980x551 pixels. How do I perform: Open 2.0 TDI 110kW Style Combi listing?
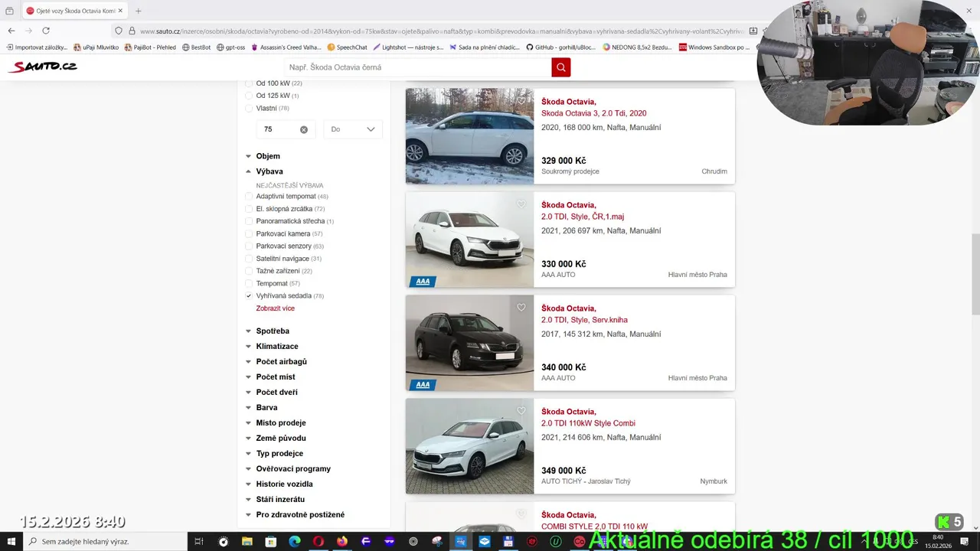[x=588, y=423]
